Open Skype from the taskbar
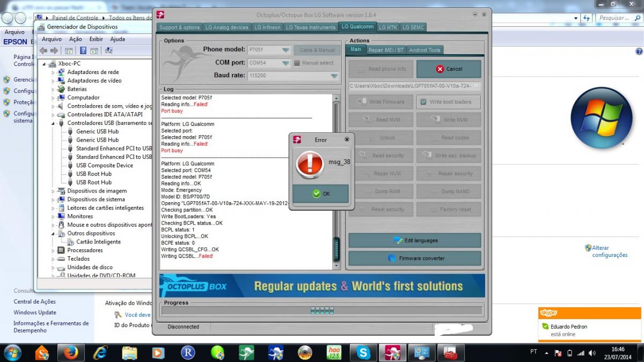The width and height of the screenshot is (644, 362). (363, 352)
